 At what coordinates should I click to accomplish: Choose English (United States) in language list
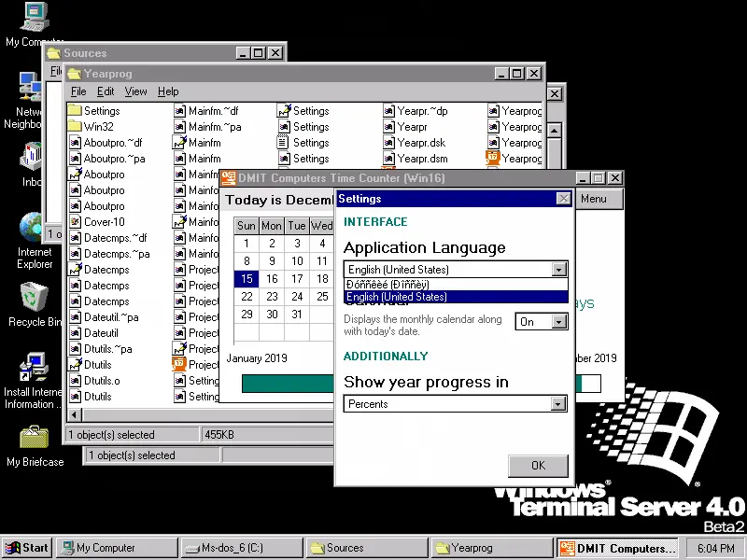click(x=456, y=297)
